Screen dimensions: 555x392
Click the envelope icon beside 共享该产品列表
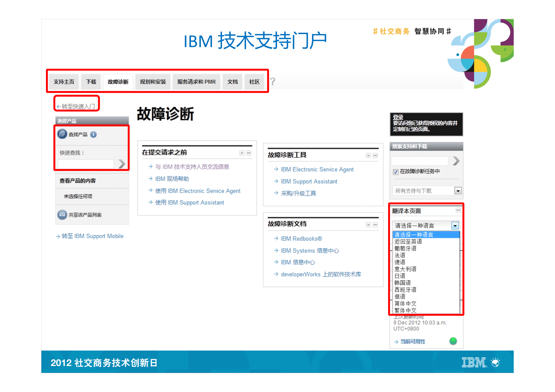coord(62,215)
